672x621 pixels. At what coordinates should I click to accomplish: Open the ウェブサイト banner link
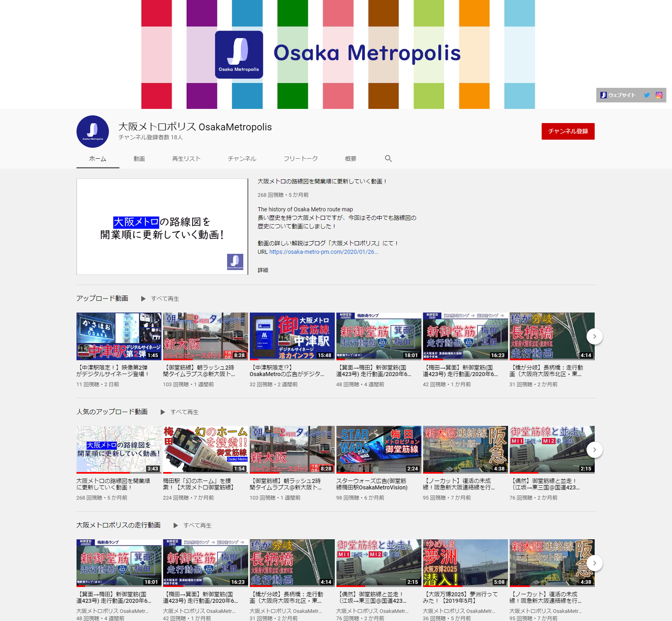pos(618,95)
